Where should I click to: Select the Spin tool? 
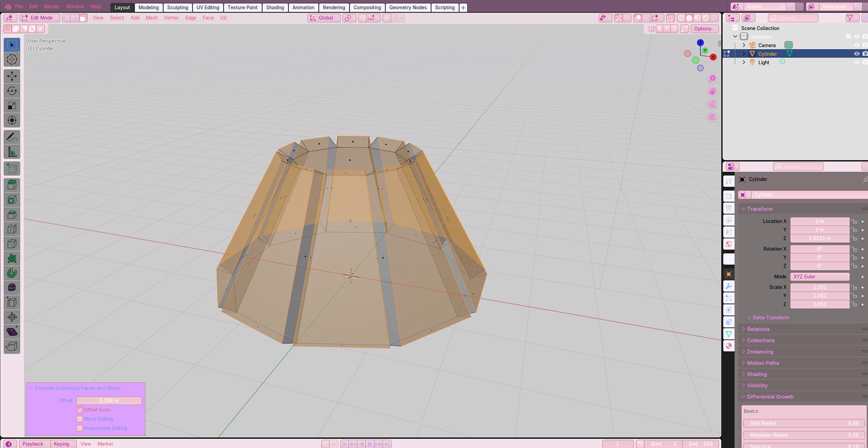[12, 273]
